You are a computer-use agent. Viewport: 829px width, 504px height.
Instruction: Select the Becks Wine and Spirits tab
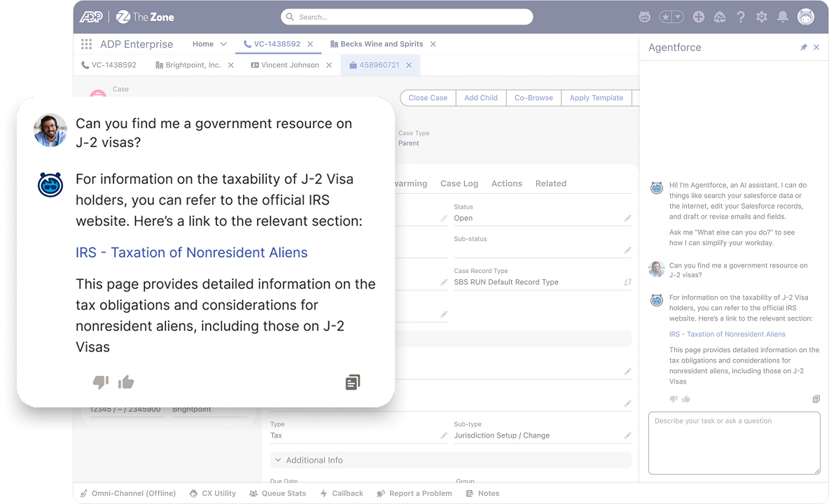(382, 44)
